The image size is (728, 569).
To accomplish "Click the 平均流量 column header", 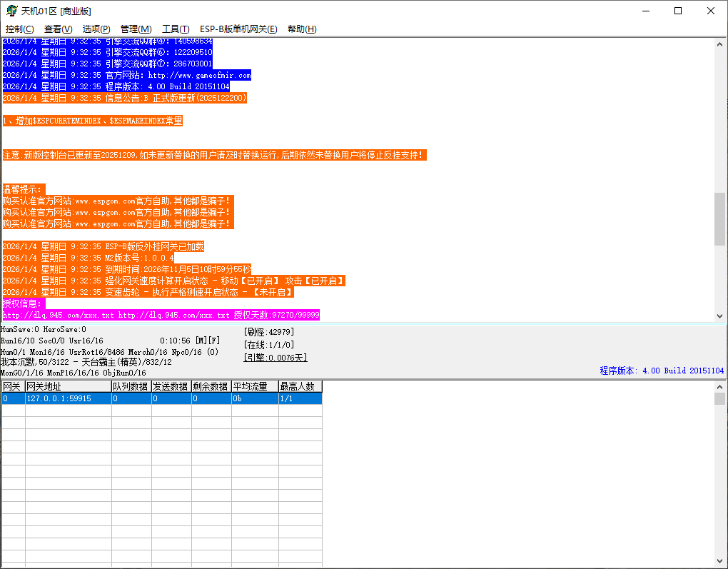I will coord(253,386).
